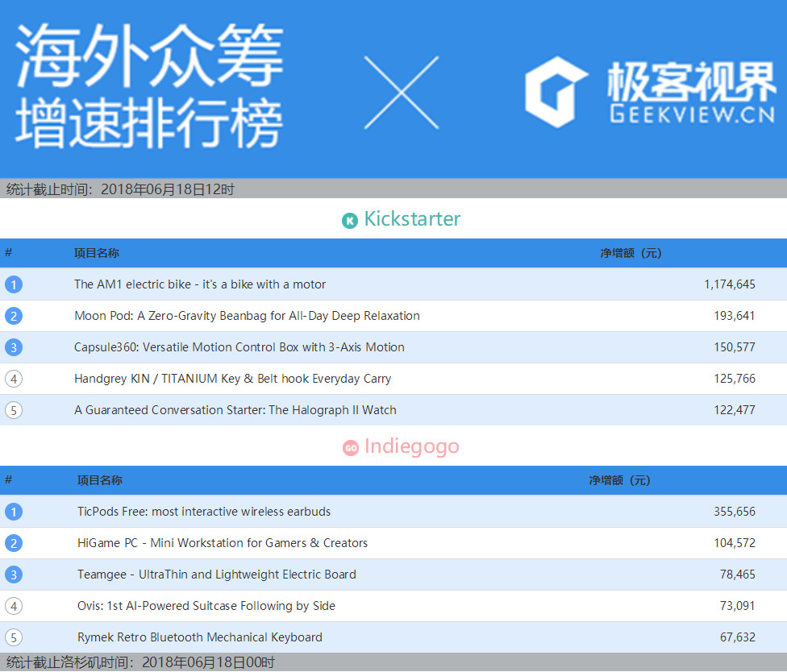Click rank 4 badge beside Handgrey KIN

(x=14, y=380)
